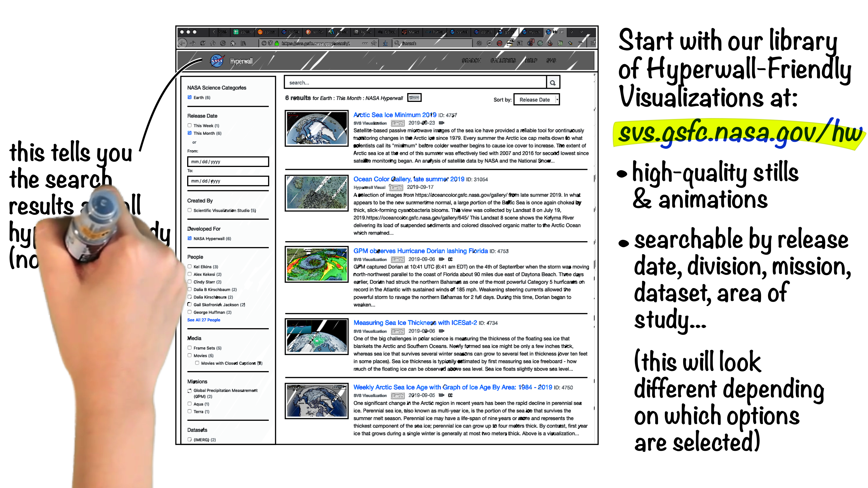This screenshot has width=868, height=488.
Task: Click the green padlock in the address bar
Action: [277, 43]
